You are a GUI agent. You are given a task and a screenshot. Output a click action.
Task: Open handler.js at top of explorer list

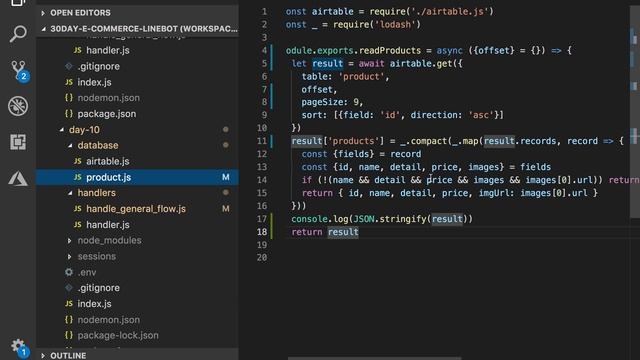(108, 50)
